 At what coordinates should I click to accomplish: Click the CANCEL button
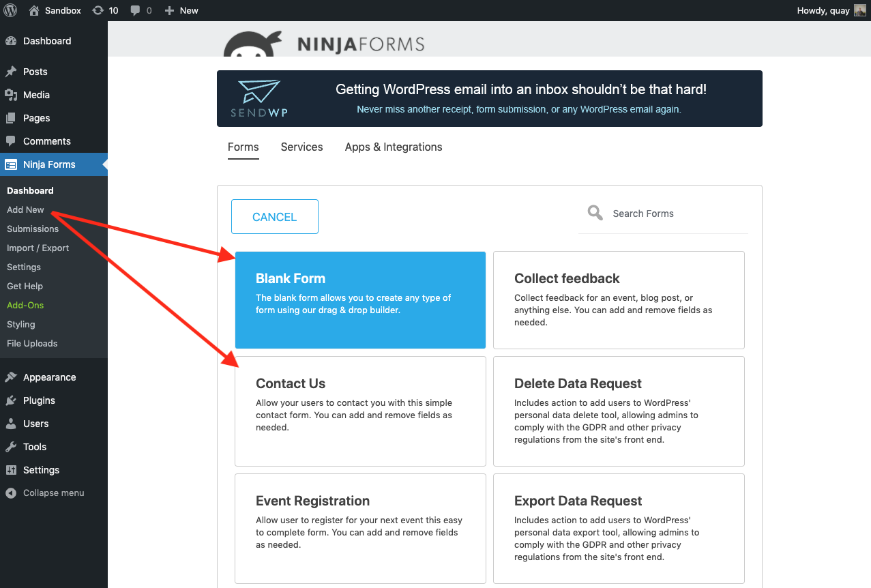click(x=274, y=216)
